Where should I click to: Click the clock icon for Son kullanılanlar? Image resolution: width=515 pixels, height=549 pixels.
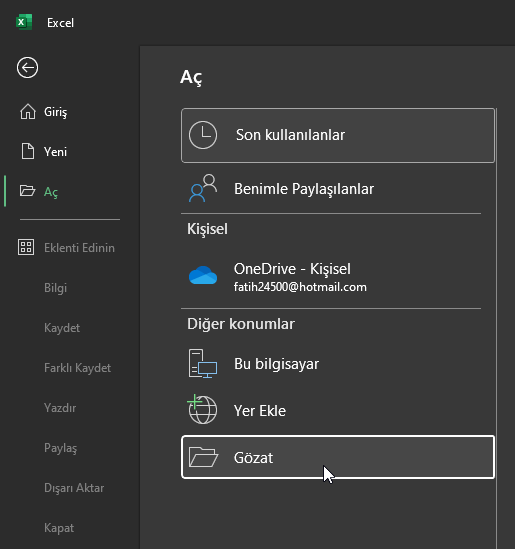203,135
